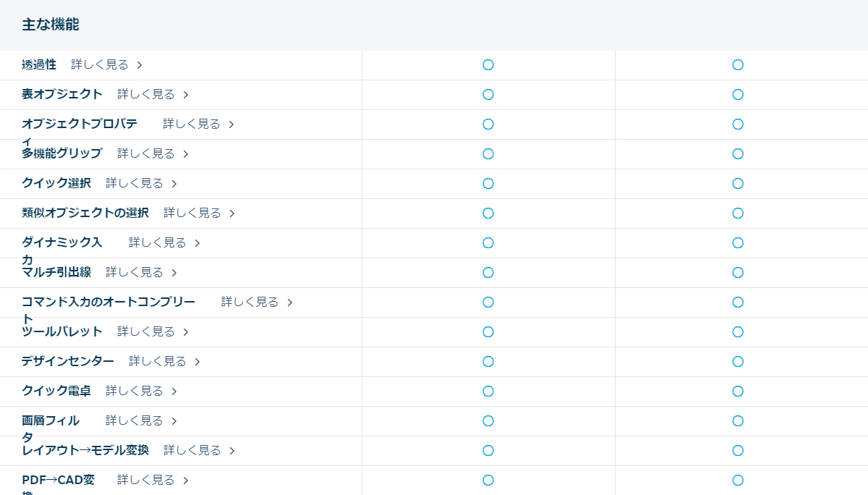
Task: Click the chevron arrow beside クイック電卓
Action: (174, 392)
